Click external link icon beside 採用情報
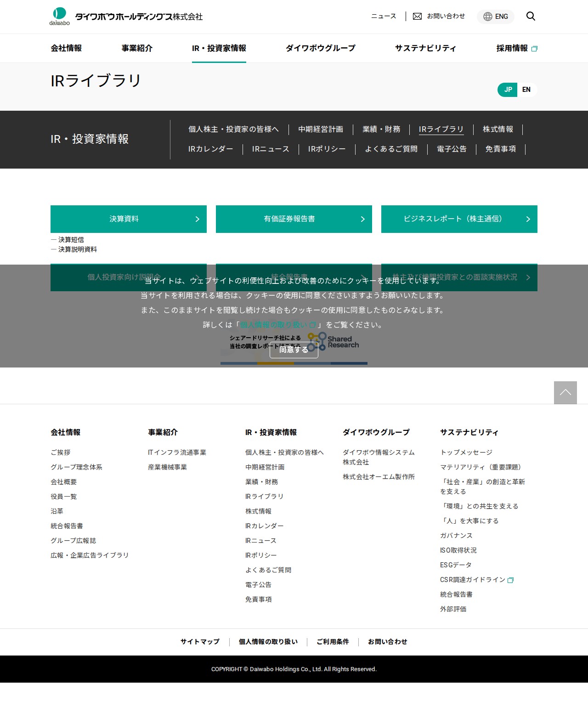The height and width of the screenshot is (718, 588). click(534, 49)
